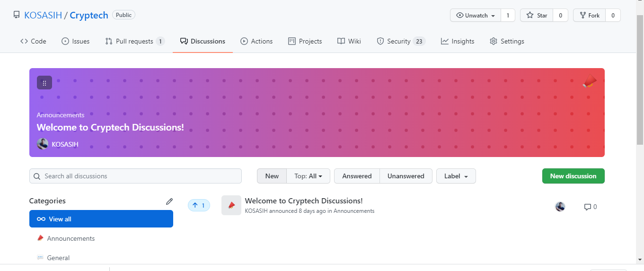Star the Cryptech repository

point(537,15)
